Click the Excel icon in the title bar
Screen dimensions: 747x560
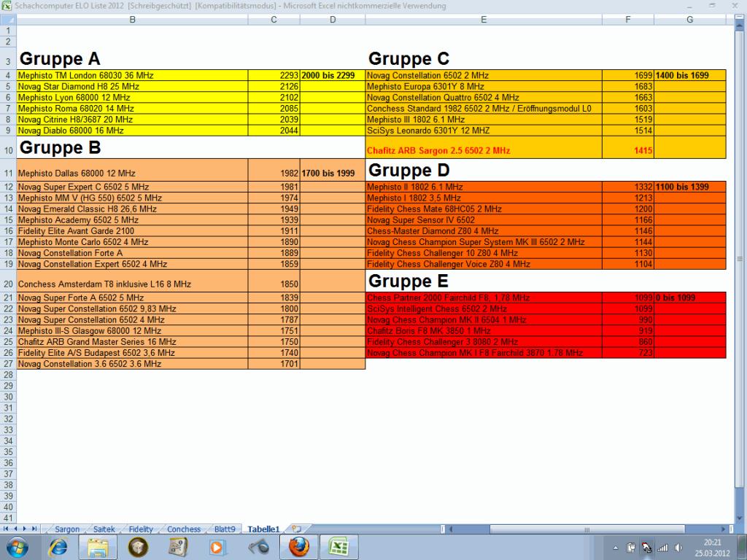tap(6, 6)
